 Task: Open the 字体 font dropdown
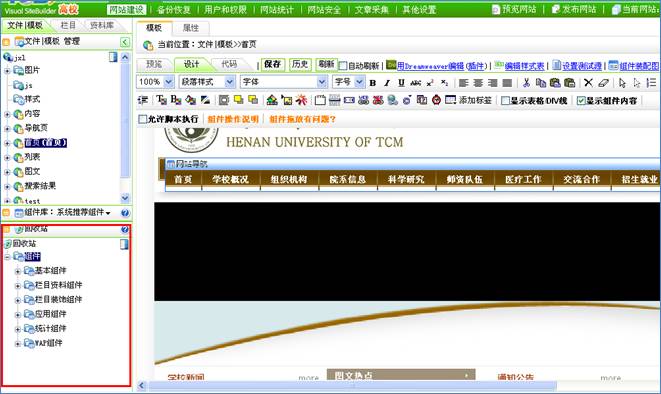point(284,82)
